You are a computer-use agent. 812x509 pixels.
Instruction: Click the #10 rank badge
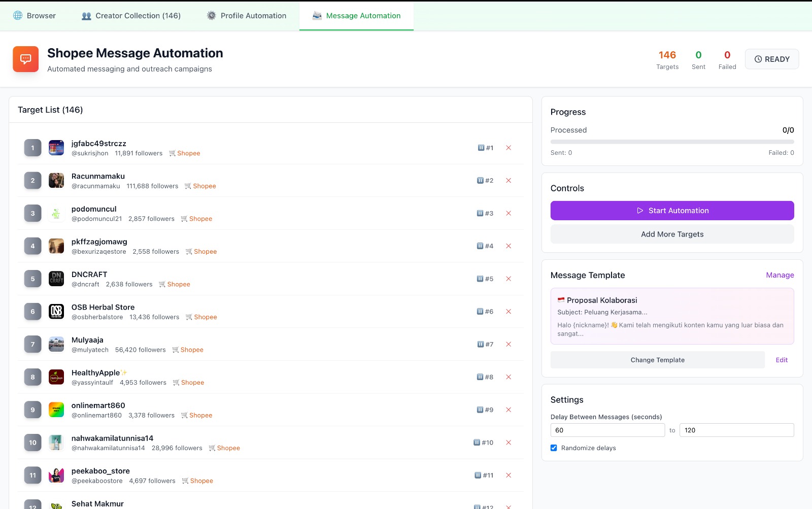[x=484, y=443]
